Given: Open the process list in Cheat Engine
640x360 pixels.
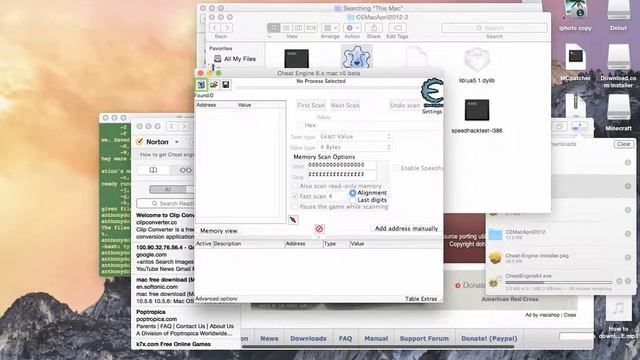Looking at the screenshot, I should click(x=201, y=84).
